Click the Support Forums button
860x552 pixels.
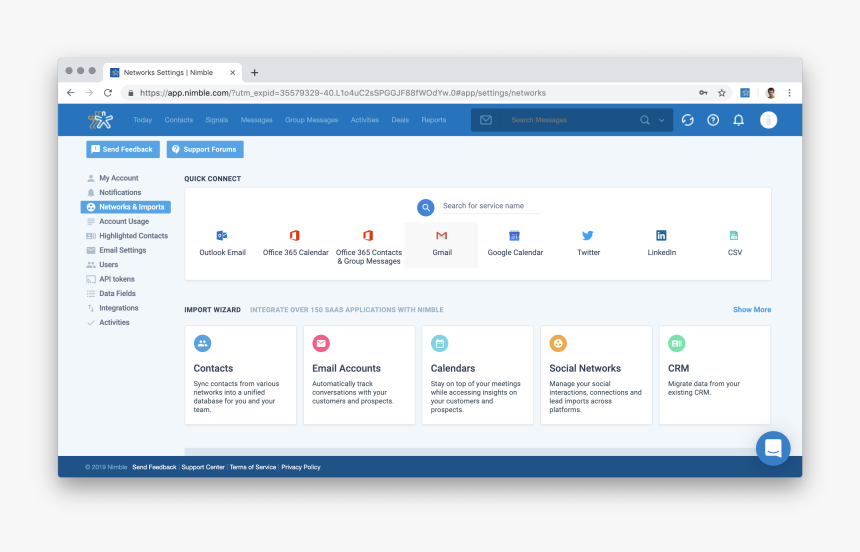point(205,149)
